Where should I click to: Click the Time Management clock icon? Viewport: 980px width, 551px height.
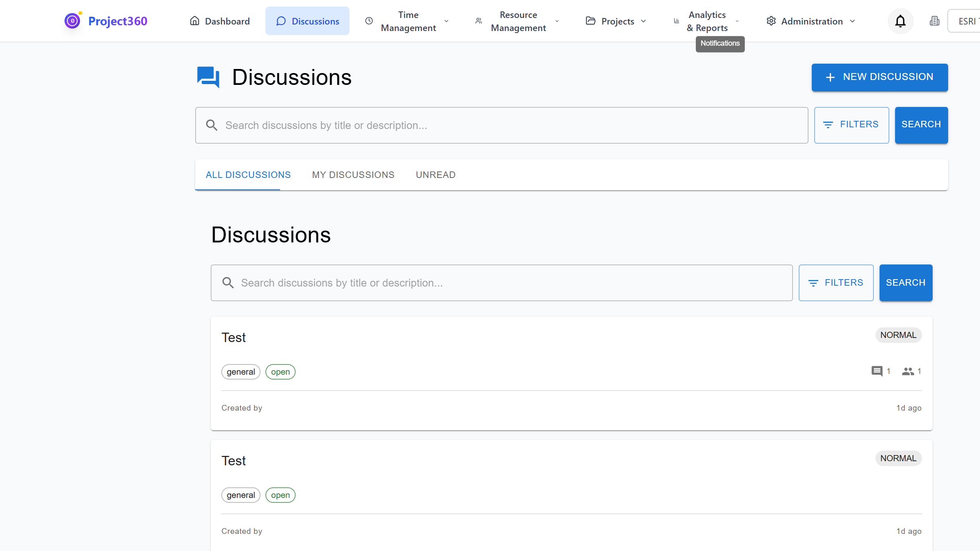click(368, 21)
